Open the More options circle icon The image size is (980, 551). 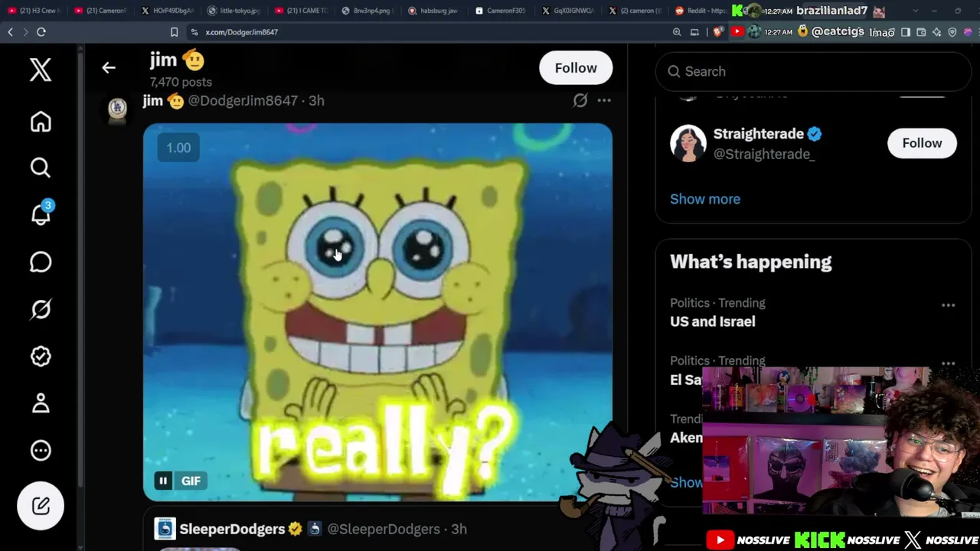click(41, 451)
